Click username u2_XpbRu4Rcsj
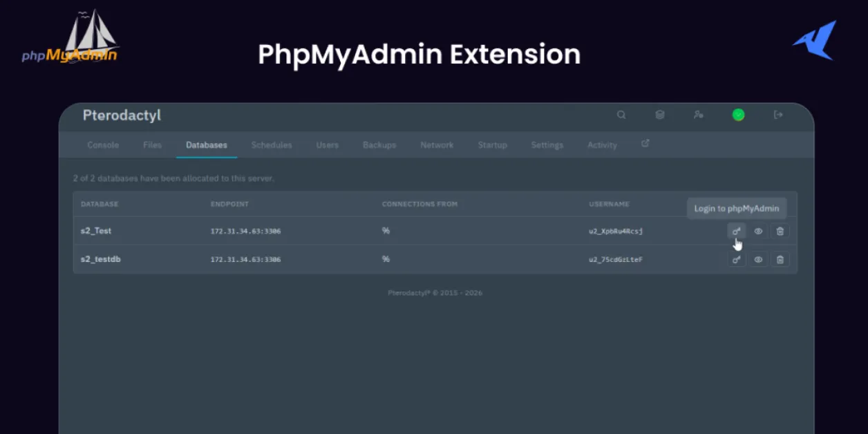Viewport: 868px width, 434px height. click(x=616, y=232)
